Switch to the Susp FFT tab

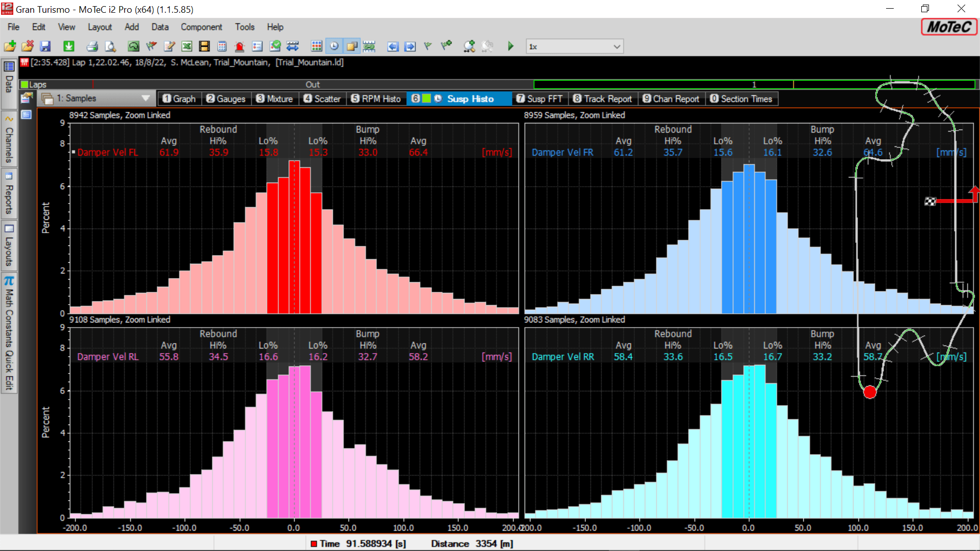[540, 99]
